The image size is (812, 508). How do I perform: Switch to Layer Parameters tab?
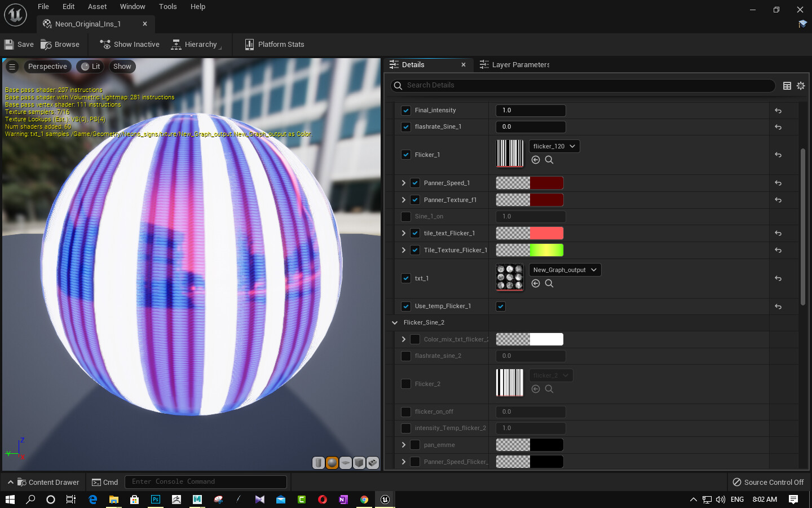point(514,65)
